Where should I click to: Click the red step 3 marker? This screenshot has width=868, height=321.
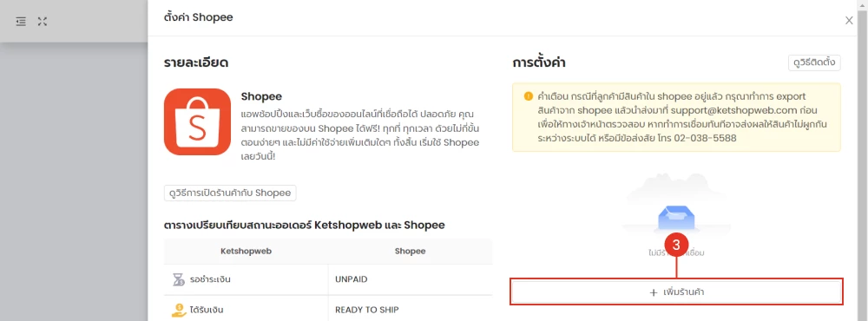click(x=676, y=245)
